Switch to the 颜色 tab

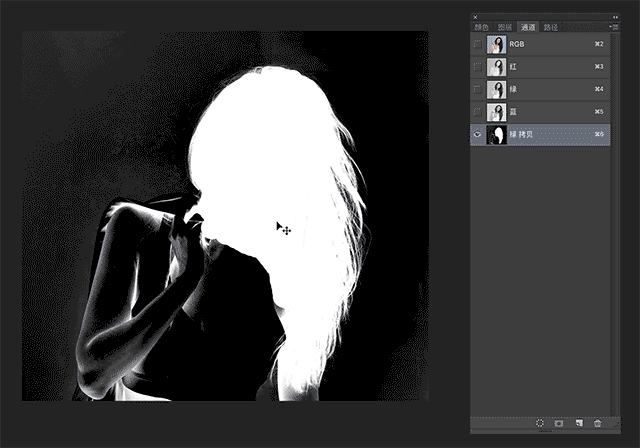(x=482, y=27)
